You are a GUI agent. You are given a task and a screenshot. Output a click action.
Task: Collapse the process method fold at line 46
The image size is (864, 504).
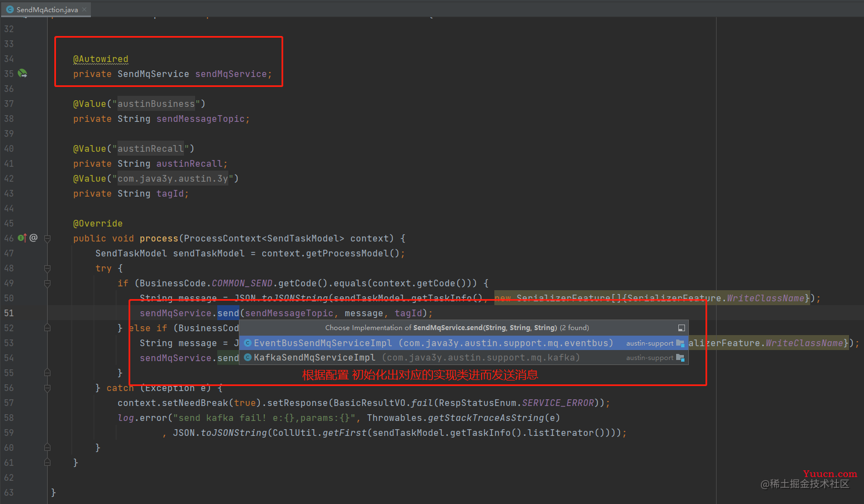[x=47, y=238]
